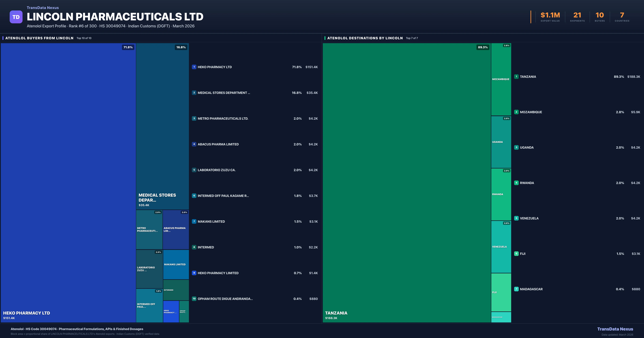The height and width of the screenshot is (338, 644).
Task: Click rank badge 7 beside MAKANS LIMITED
Action: [x=194, y=221]
